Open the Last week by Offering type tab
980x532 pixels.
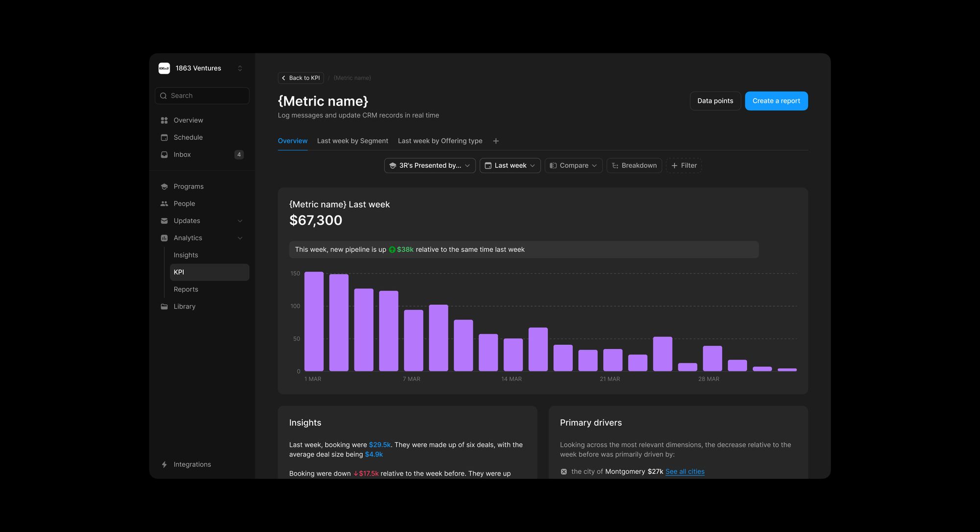(x=440, y=141)
